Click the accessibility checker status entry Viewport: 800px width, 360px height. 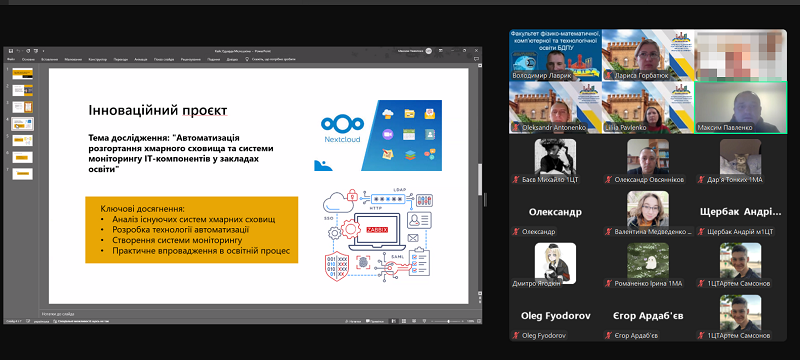pyautogui.click(x=81, y=321)
